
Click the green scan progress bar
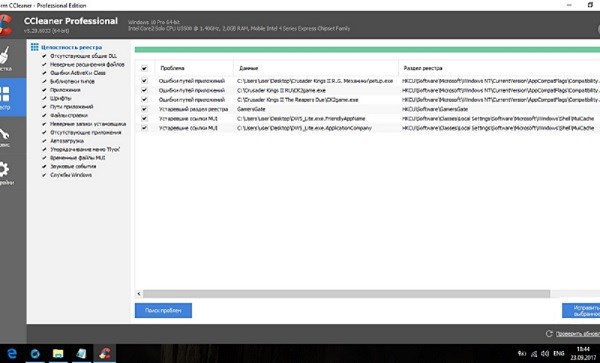point(367,50)
